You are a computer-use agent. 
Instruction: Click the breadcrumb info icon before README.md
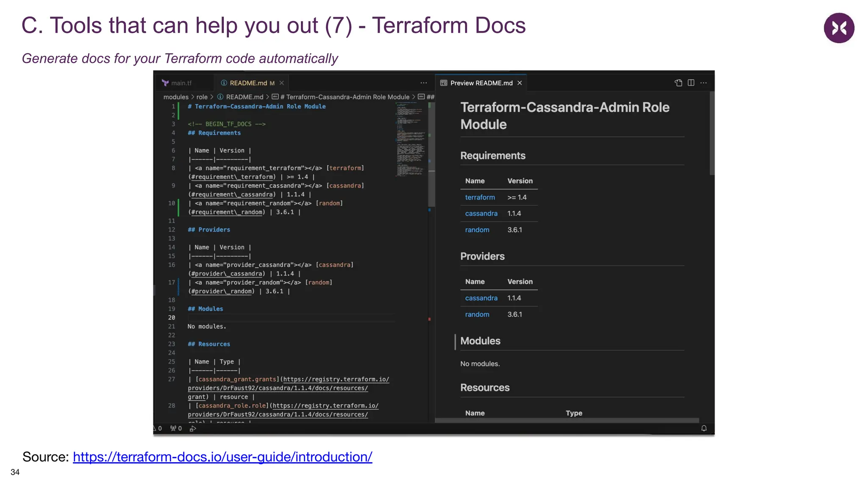pos(220,97)
